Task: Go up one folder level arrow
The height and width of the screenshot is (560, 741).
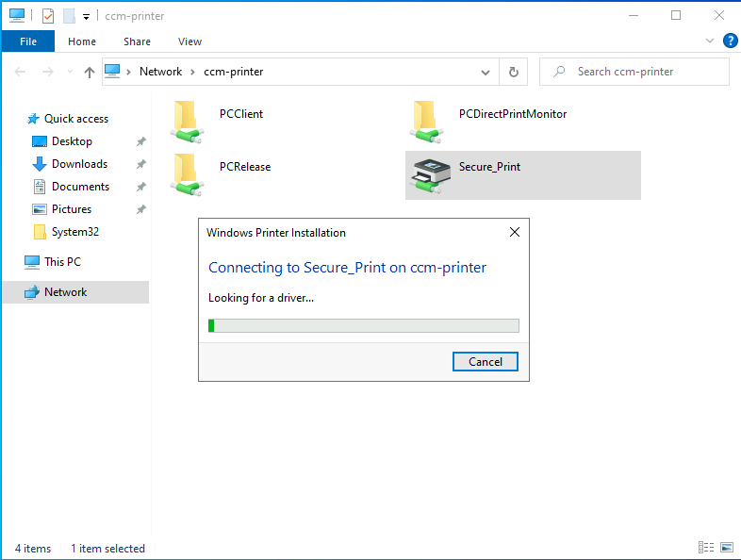Action: click(90, 72)
